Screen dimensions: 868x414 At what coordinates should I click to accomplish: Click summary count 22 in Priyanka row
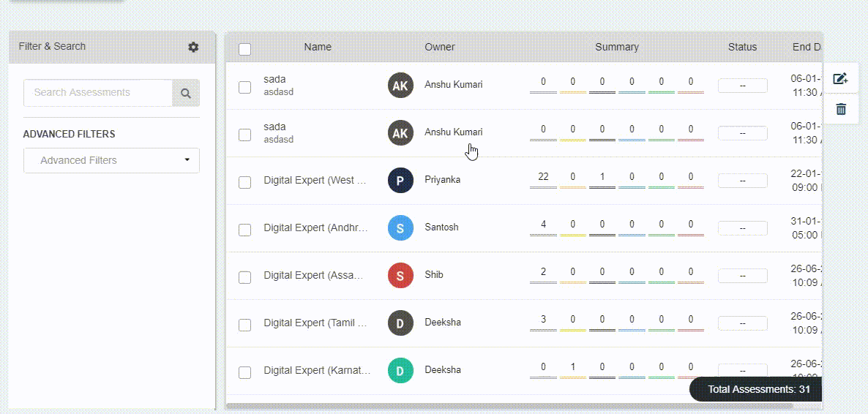[x=543, y=177]
